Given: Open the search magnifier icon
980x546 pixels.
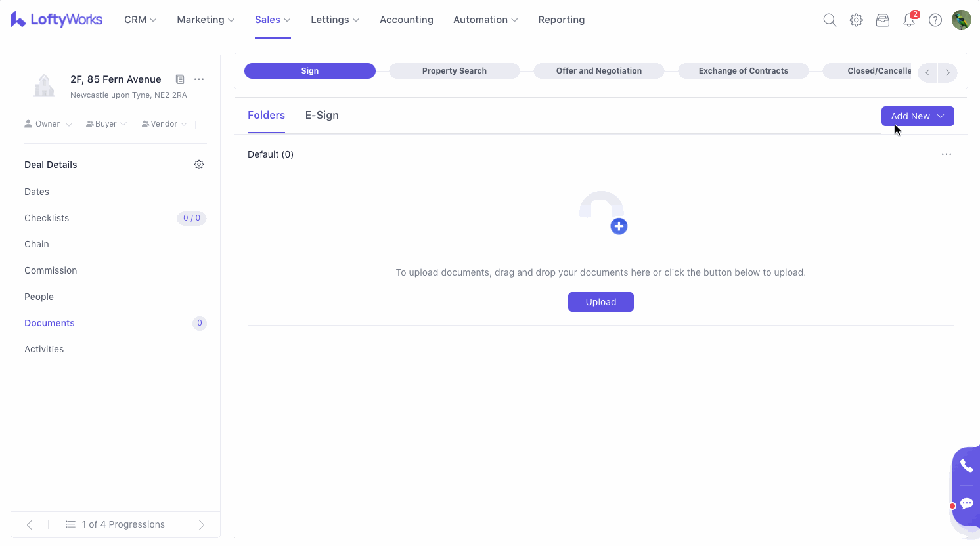Looking at the screenshot, I should 830,20.
